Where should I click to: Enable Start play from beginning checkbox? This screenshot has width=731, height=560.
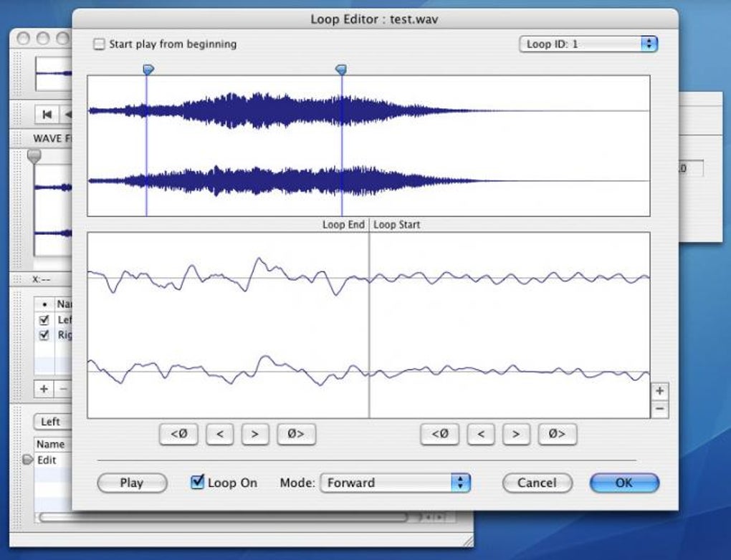99,44
